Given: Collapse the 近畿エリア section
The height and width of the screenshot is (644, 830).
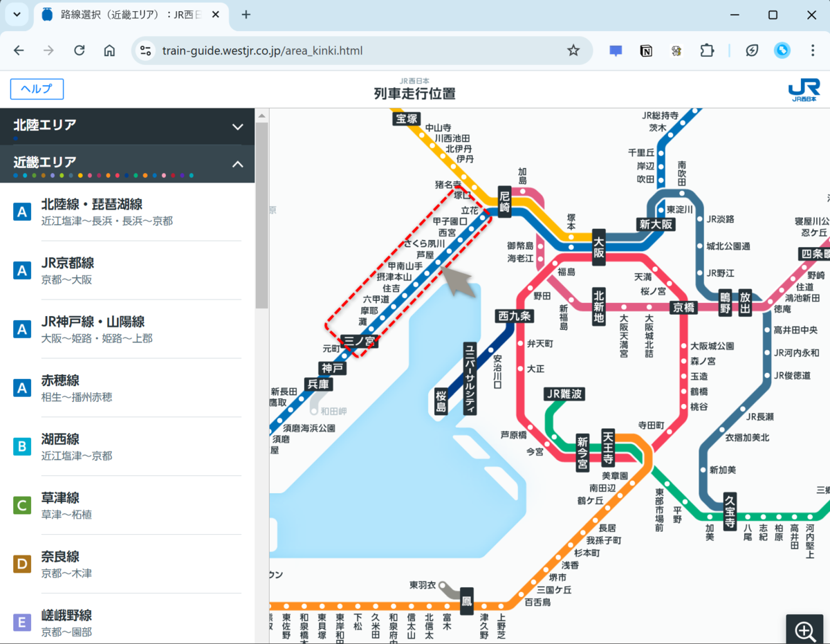Looking at the screenshot, I should point(127,163).
